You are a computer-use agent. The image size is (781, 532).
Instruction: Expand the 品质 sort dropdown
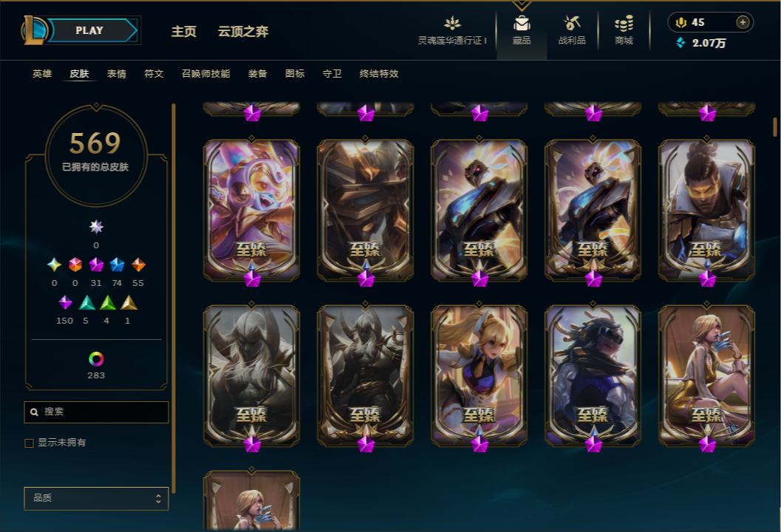(x=96, y=498)
